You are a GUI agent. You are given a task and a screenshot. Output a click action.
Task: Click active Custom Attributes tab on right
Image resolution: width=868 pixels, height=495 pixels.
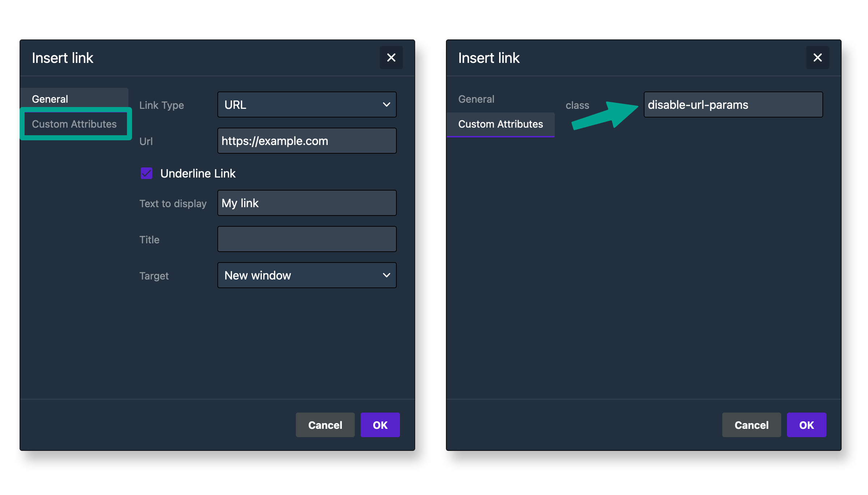pos(501,124)
